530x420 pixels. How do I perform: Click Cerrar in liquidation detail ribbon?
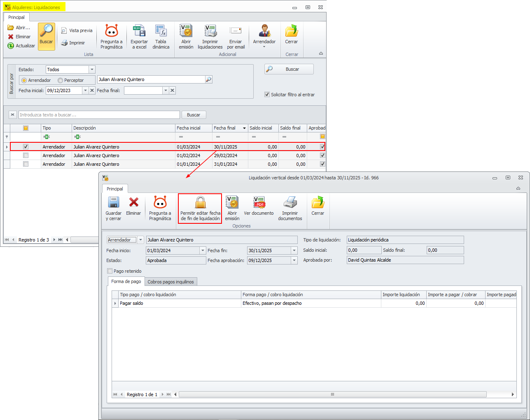(318, 205)
